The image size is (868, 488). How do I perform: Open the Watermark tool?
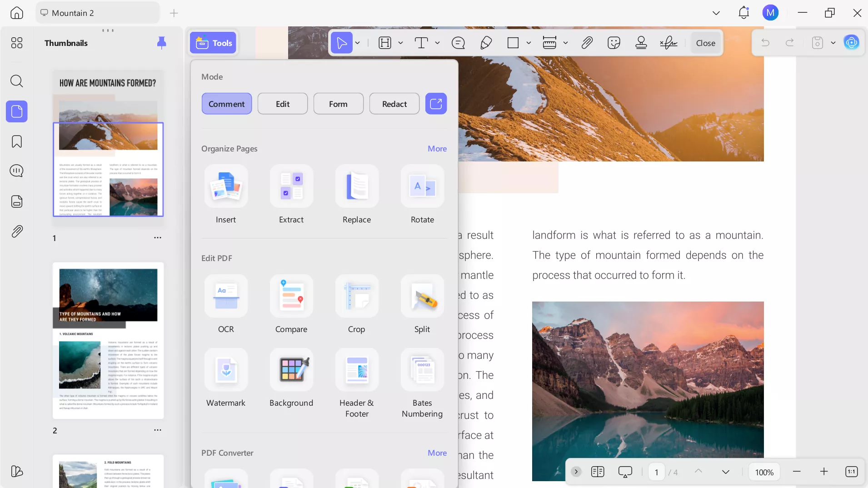click(226, 370)
